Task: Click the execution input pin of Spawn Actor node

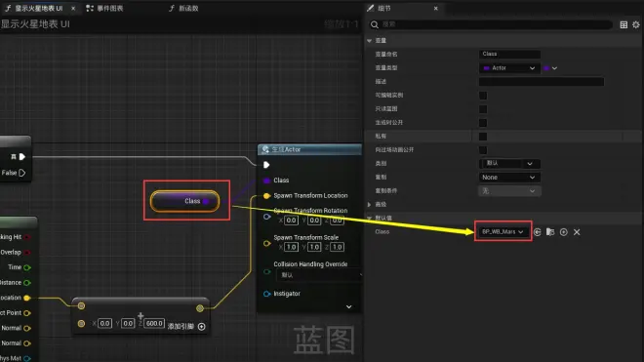Action: (266, 165)
